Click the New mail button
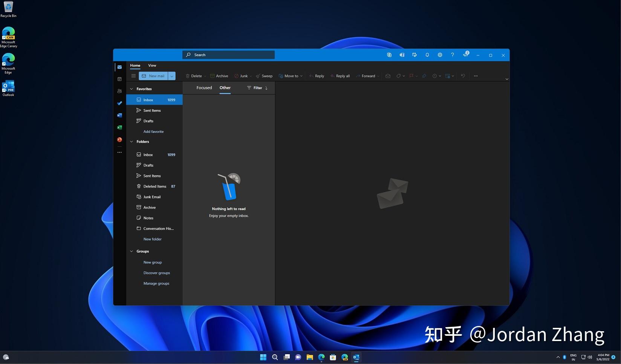This screenshot has height=364, width=621. pyautogui.click(x=153, y=76)
